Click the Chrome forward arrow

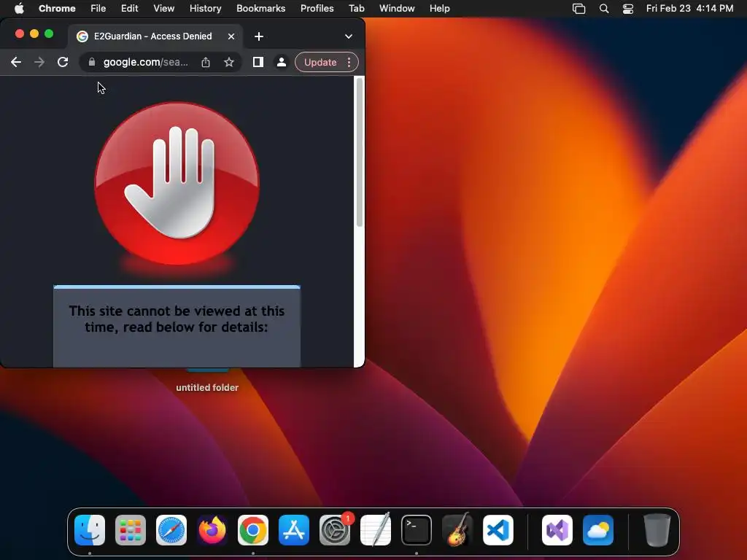[x=39, y=63]
